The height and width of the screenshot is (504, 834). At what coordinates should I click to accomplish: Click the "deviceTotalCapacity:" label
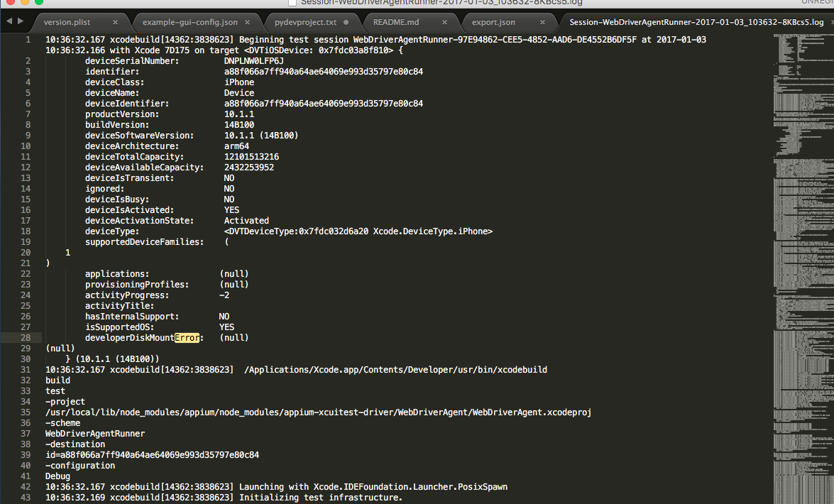[135, 157]
